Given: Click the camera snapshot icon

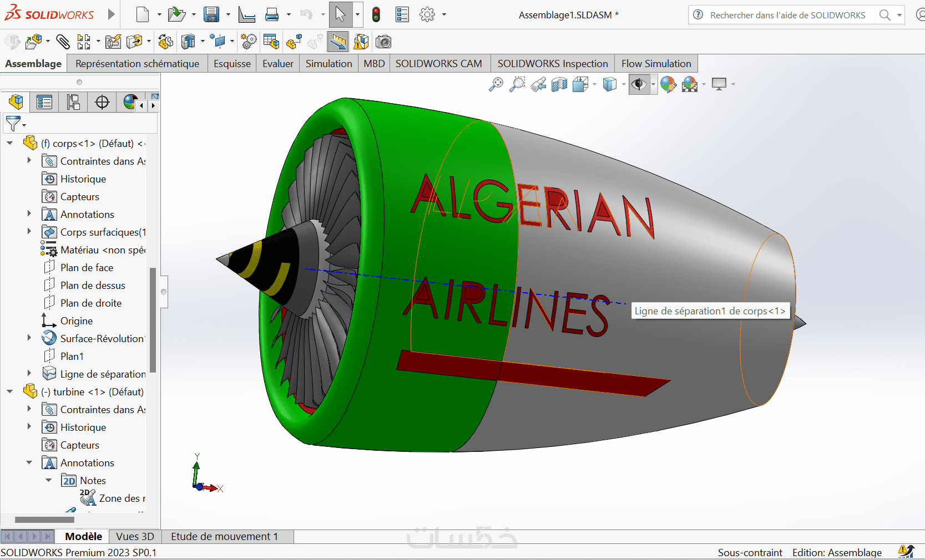Looking at the screenshot, I should pyautogui.click(x=383, y=42).
